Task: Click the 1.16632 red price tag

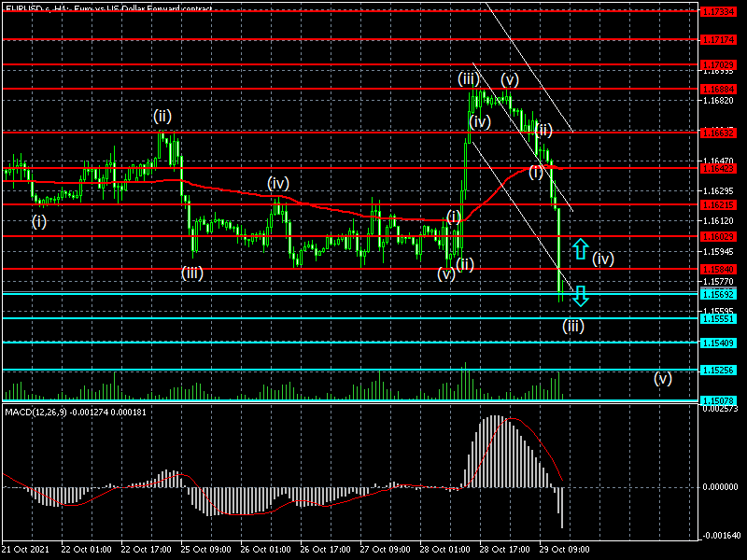Action: 718,133
